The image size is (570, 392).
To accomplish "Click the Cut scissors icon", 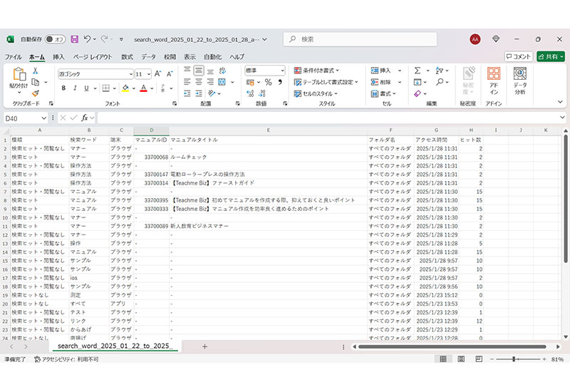I will coord(35,71).
